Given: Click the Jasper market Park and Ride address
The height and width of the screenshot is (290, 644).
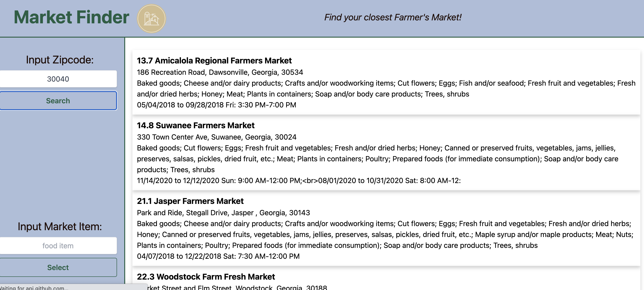Looking at the screenshot, I should point(224,213).
